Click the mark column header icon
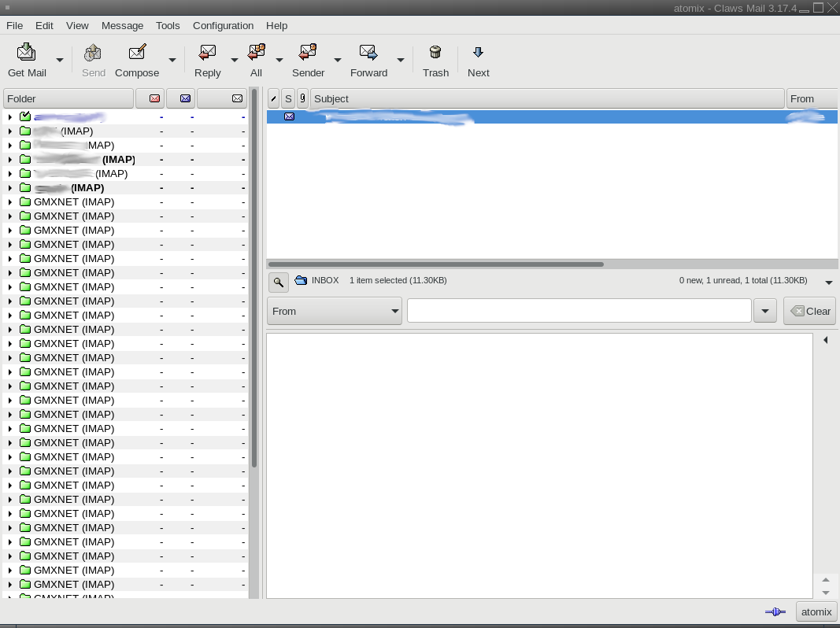 [273, 98]
